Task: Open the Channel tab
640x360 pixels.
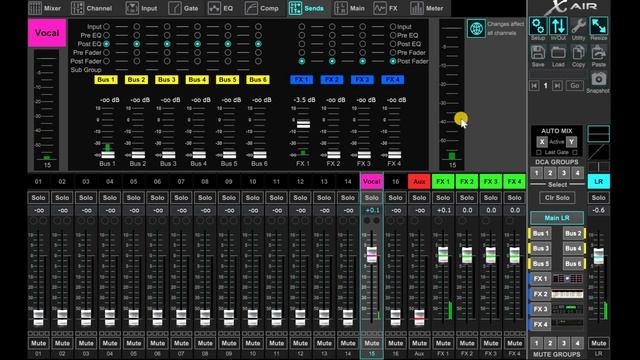Action: tap(91, 8)
